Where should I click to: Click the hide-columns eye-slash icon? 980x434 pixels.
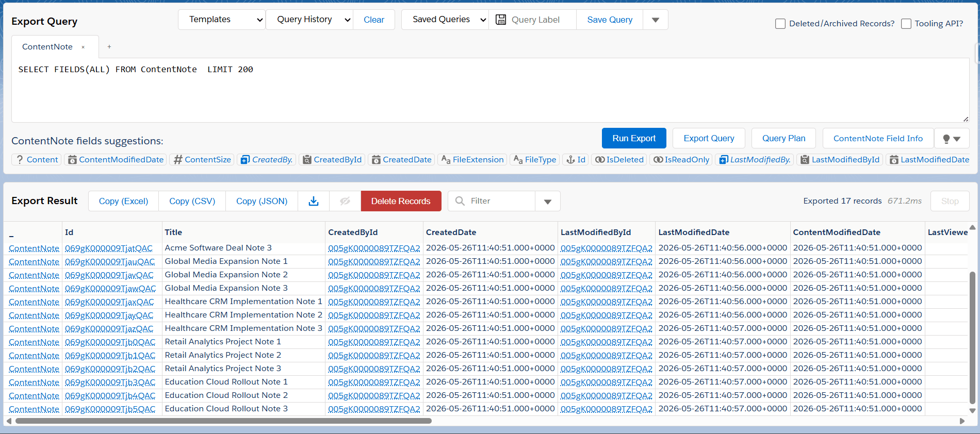pyautogui.click(x=345, y=201)
